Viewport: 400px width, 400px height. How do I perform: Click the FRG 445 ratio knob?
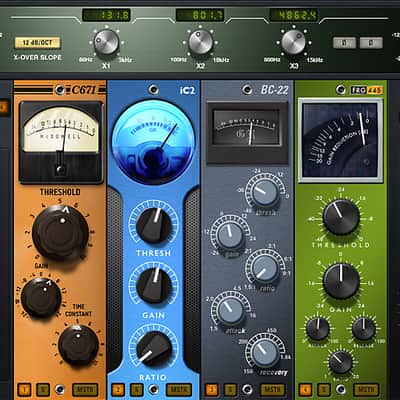click(341, 362)
